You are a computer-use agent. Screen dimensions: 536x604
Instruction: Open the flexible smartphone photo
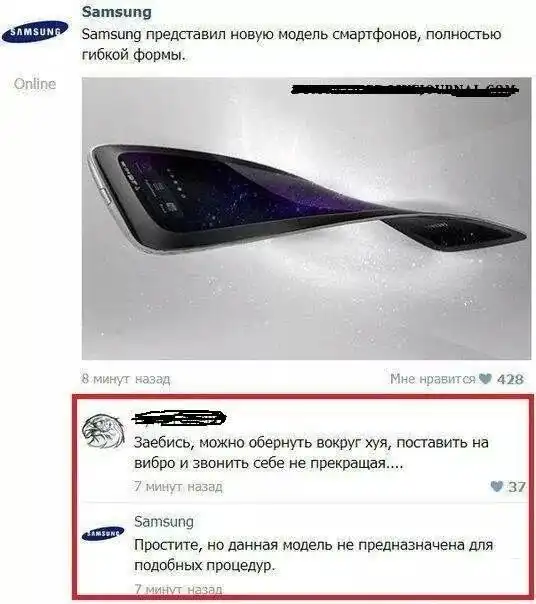pos(306,219)
